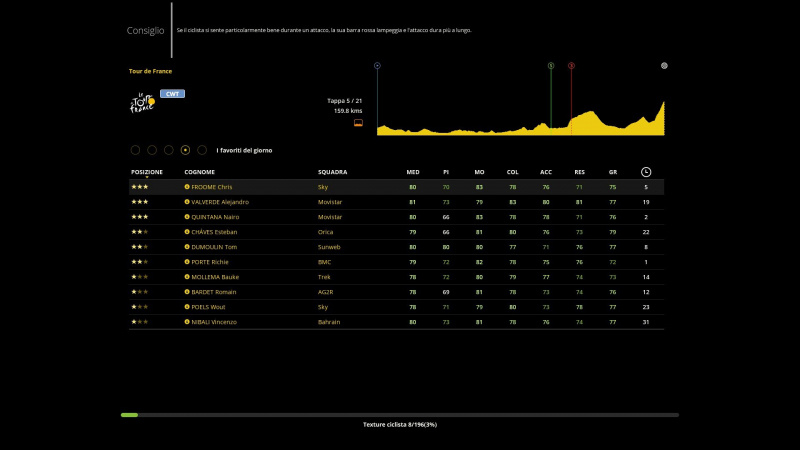
Task: Click team Sunweb in DUMOULIN row
Action: 329,247
